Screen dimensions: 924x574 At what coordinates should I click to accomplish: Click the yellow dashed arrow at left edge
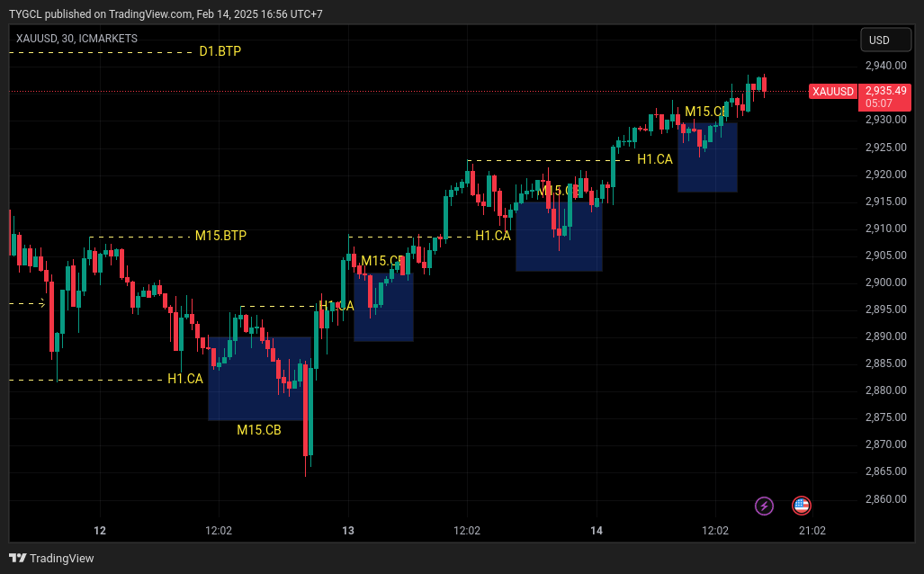click(x=28, y=303)
